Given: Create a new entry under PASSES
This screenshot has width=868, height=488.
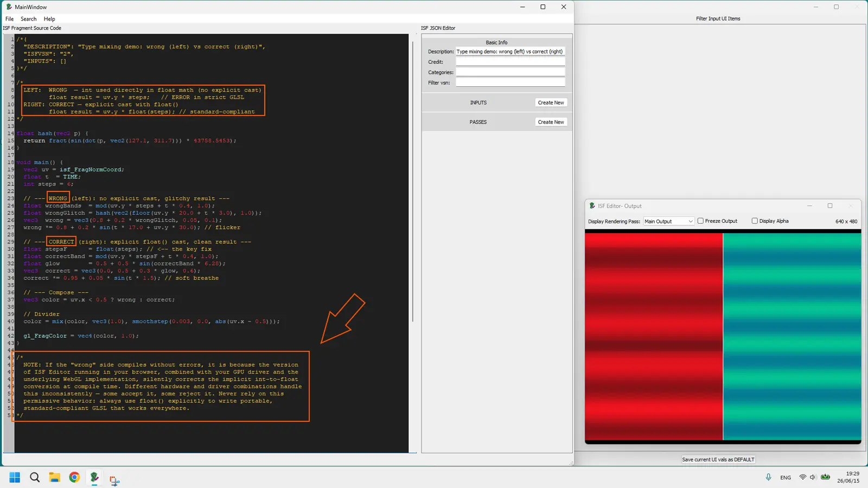Looking at the screenshot, I should pyautogui.click(x=551, y=122).
